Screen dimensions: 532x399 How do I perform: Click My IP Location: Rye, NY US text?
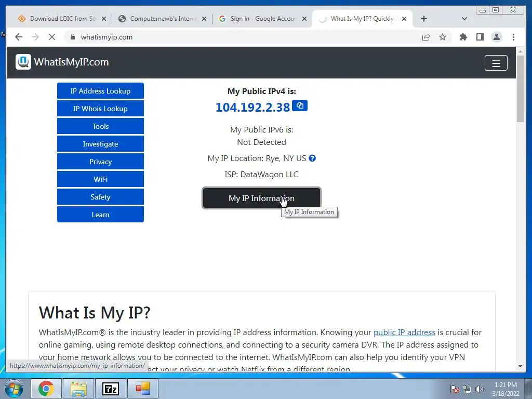pyautogui.click(x=257, y=158)
